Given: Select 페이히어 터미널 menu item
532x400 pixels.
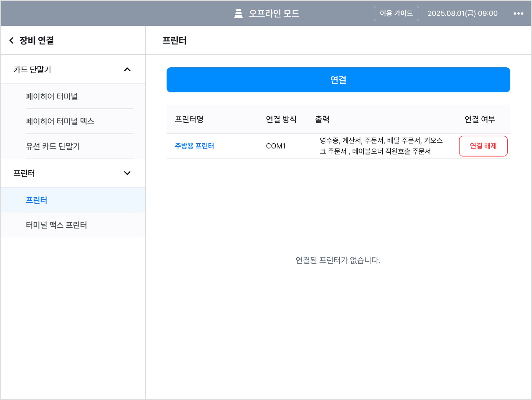Looking at the screenshot, I should coord(73,96).
